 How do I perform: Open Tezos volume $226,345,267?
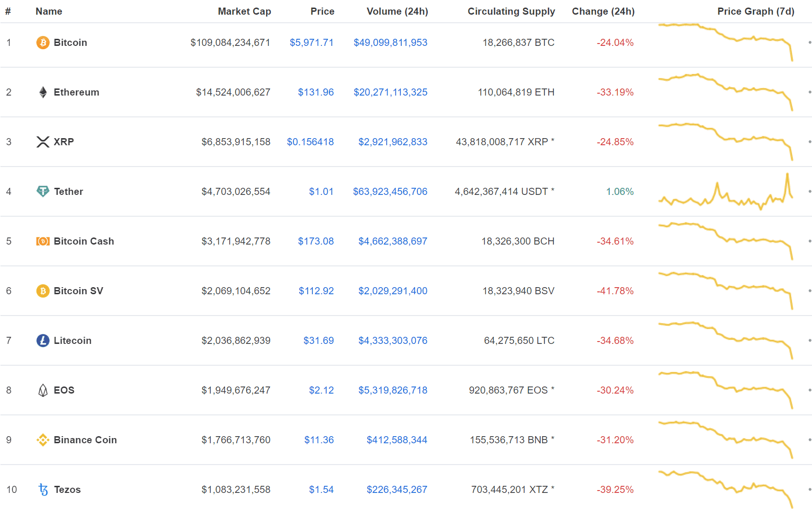(x=397, y=490)
